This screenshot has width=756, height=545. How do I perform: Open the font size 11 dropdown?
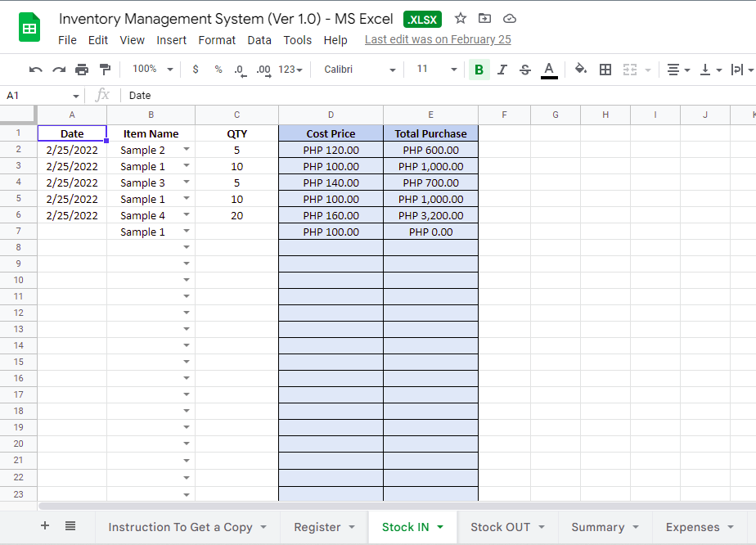coord(436,69)
